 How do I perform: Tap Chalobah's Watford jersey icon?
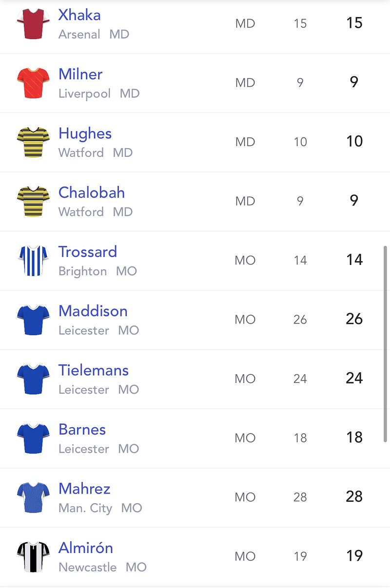(x=33, y=201)
